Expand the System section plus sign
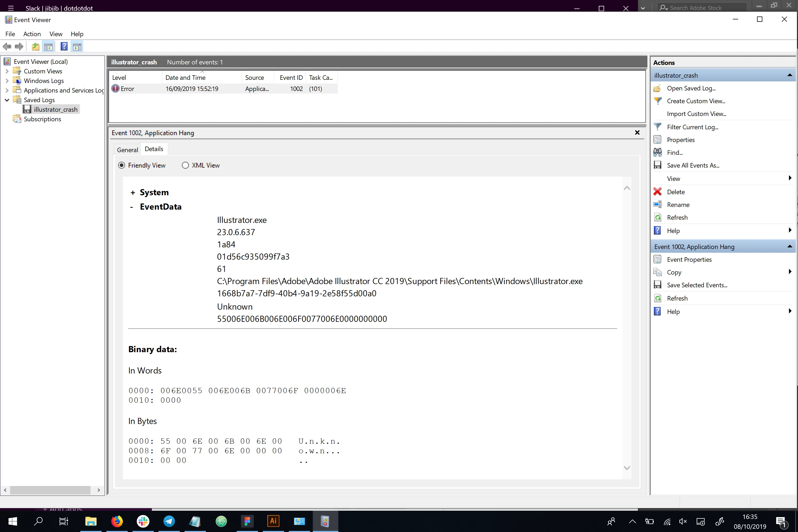This screenshot has width=798, height=532. pos(133,193)
